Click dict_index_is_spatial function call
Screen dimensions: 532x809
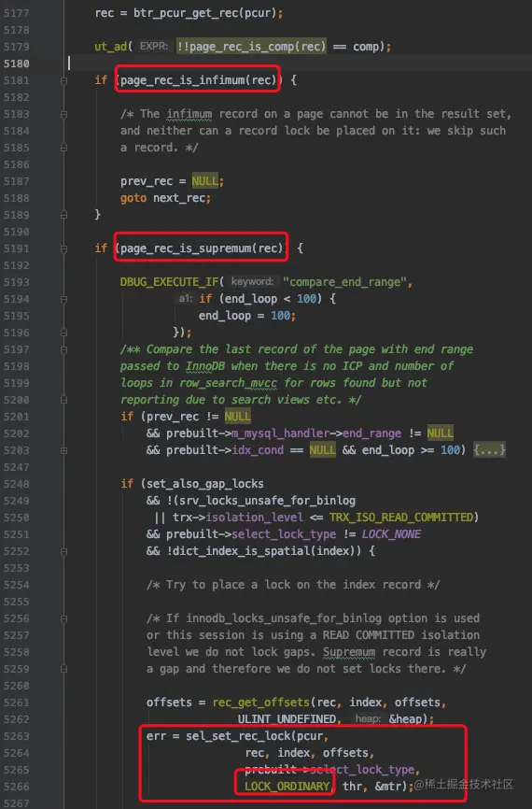coord(241,551)
